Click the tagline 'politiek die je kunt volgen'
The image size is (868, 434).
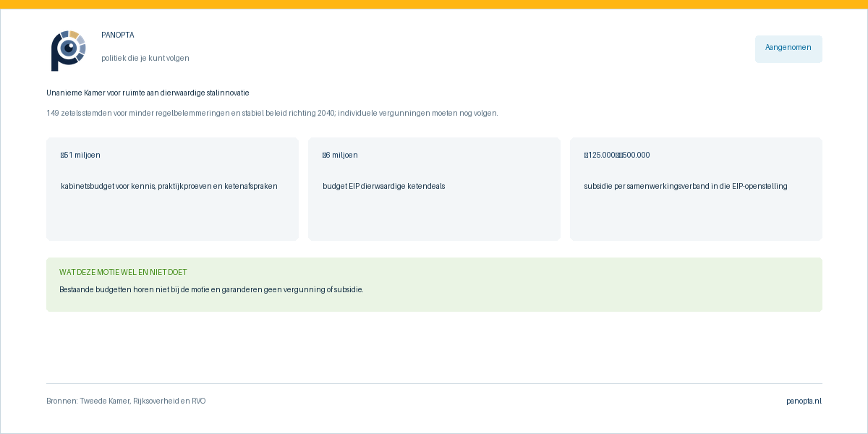coord(145,58)
